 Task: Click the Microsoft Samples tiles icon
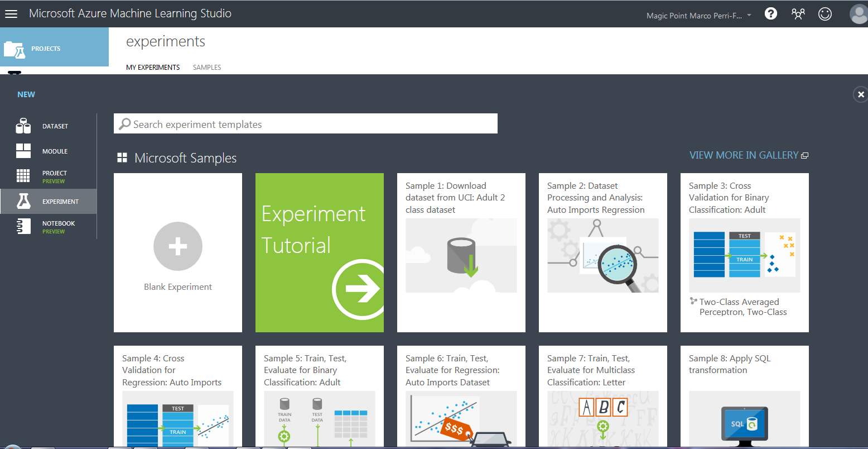[x=122, y=158]
